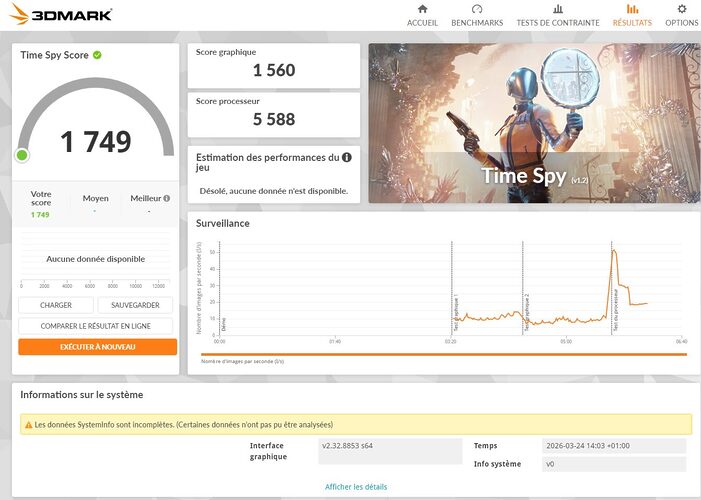Click Interface graphique field v2.32.8853 s64
The width and height of the screenshot is (701, 500).
click(x=390, y=451)
